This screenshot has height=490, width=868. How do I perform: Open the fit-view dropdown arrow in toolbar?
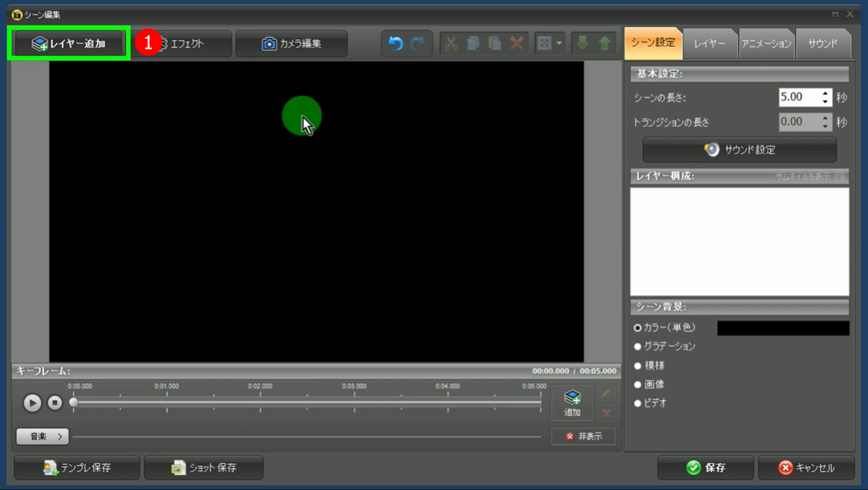pyautogui.click(x=559, y=43)
